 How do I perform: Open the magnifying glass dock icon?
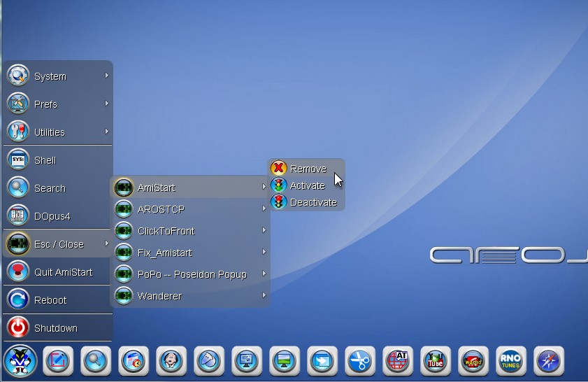pos(96,361)
